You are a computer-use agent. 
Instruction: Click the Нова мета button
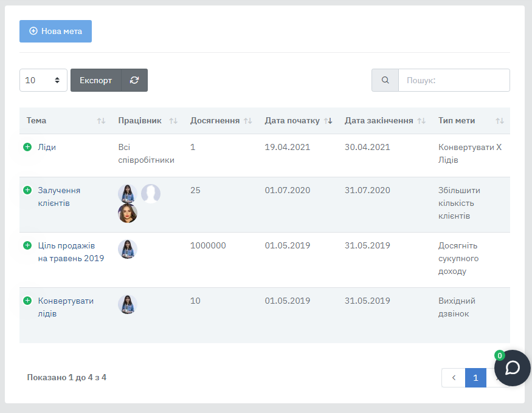(55, 31)
